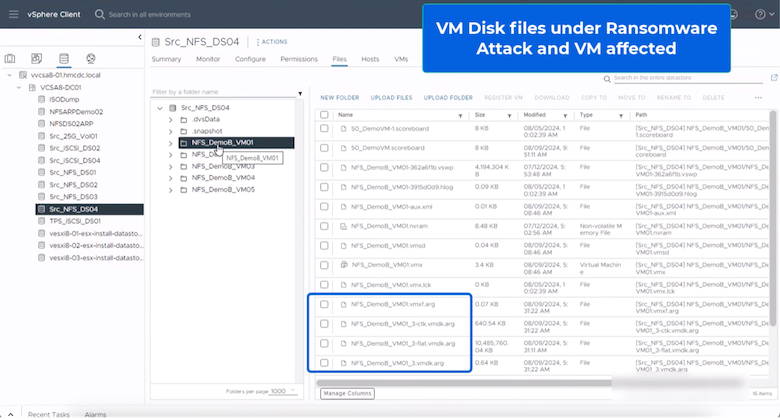780x420 pixels.
Task: Click the vvcsa8-01.hmcdc.local vCenter icon
Action: point(22,75)
